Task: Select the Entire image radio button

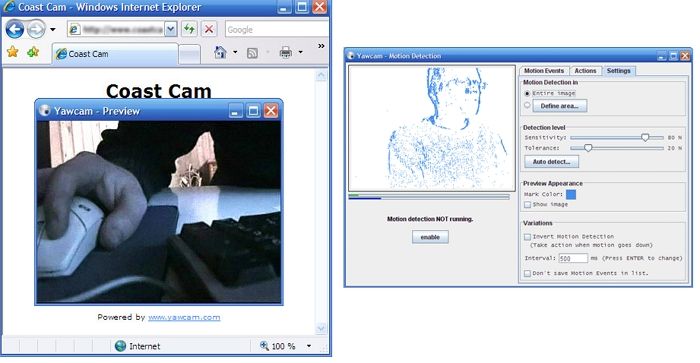Action: (x=527, y=93)
